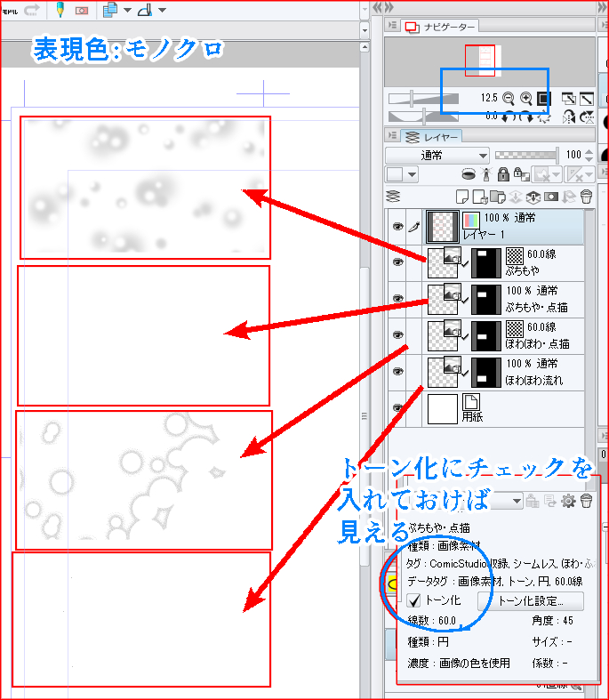609x700 pixels.
Task: Open the 通常 blending mode dropdown
Action: pyautogui.click(x=437, y=156)
